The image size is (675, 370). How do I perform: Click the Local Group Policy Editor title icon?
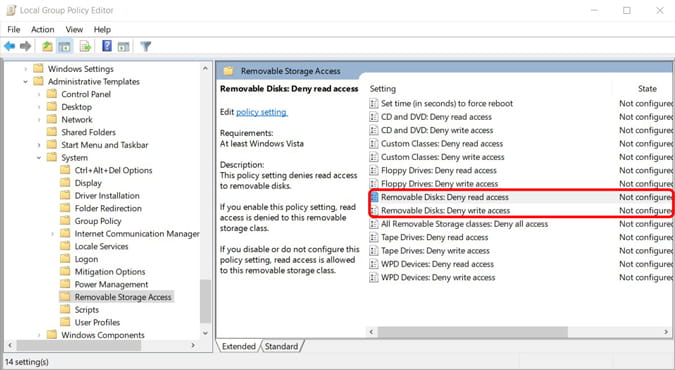(11, 10)
